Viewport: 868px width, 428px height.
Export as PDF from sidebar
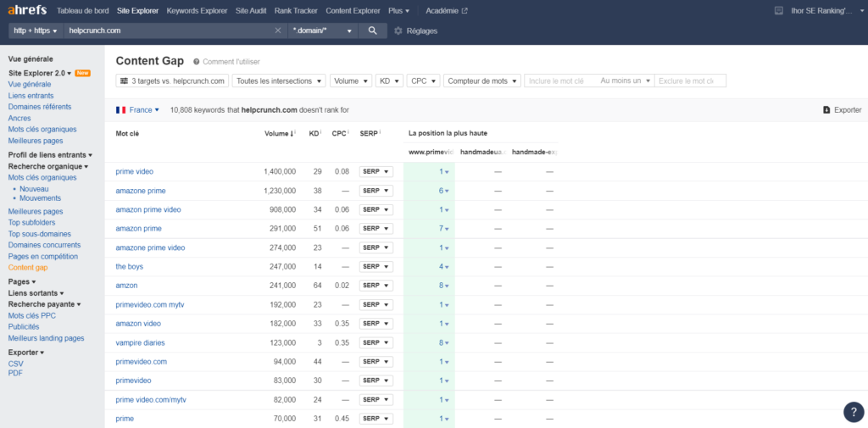click(15, 373)
